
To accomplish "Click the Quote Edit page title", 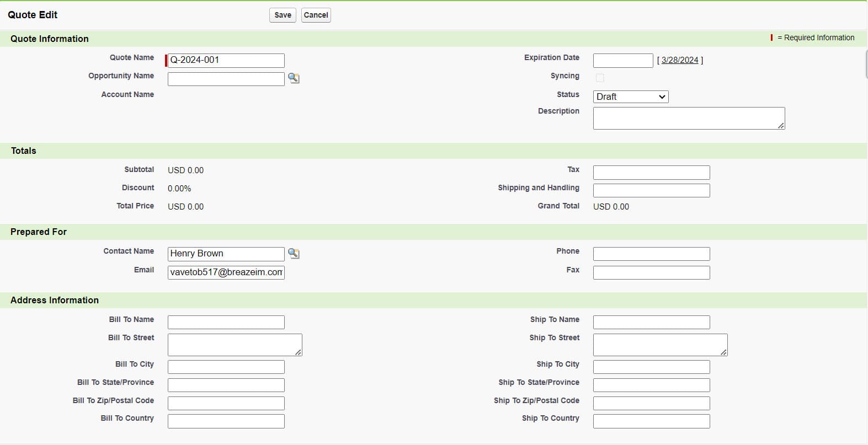I will [33, 15].
